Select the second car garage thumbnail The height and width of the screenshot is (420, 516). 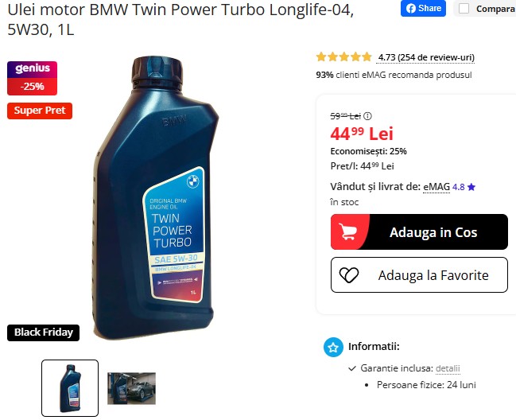(x=132, y=388)
